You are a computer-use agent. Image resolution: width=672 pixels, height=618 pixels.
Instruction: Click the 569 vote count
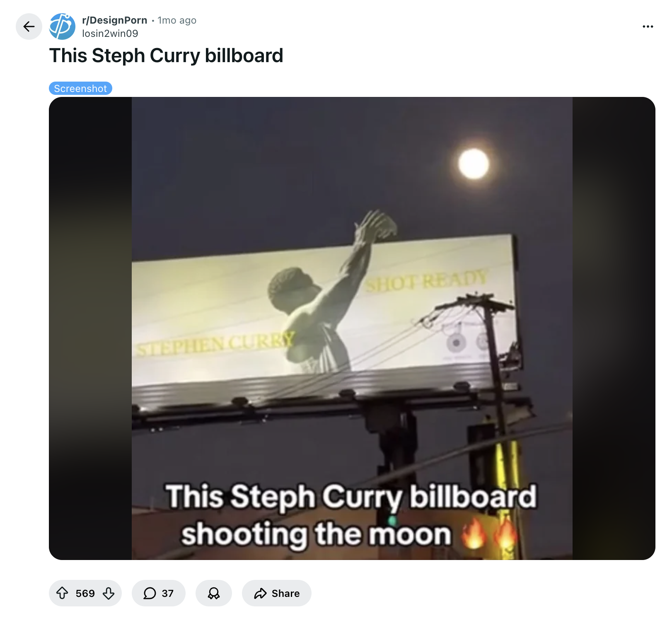[x=85, y=593]
